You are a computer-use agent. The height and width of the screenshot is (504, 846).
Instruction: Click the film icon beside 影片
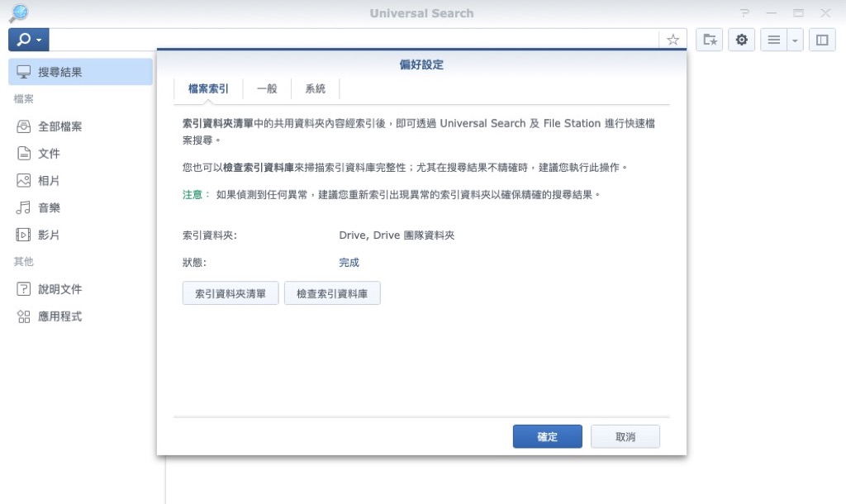[23, 235]
